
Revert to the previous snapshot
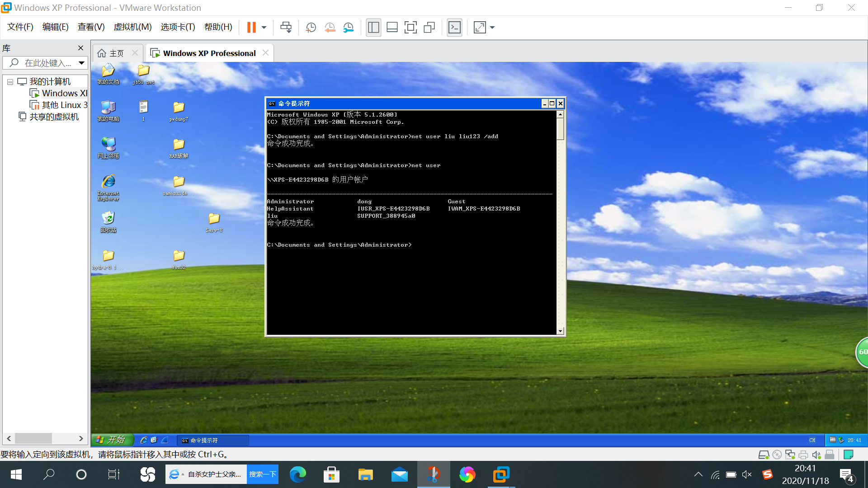click(330, 28)
